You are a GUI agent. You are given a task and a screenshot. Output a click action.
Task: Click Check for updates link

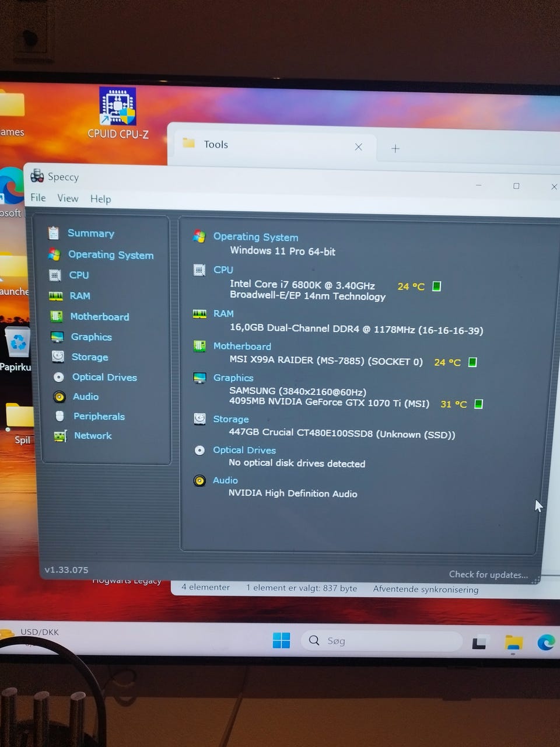point(488,575)
